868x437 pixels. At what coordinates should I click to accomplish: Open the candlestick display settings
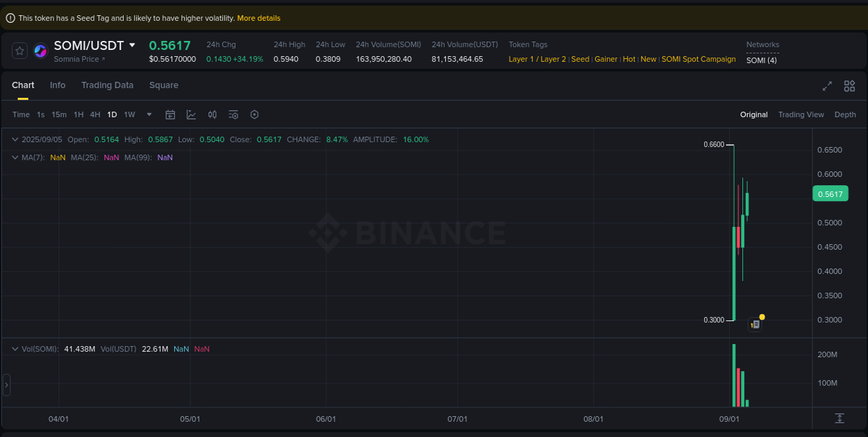tap(212, 114)
